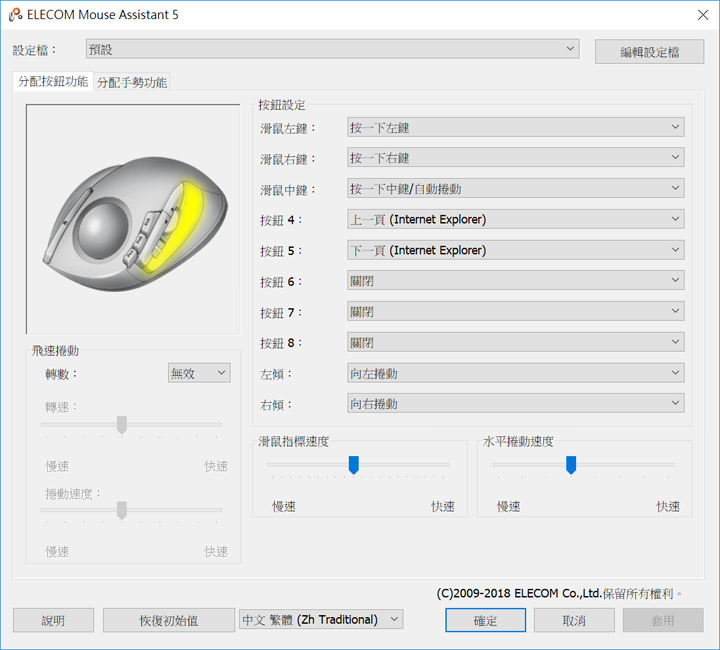Viewport: 720px width, 650px height.
Task: Click the trackball mouse illustration
Action: point(135,224)
